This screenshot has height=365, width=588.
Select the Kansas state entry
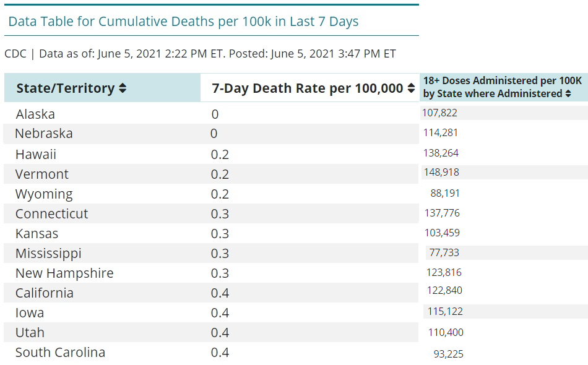coord(37,234)
